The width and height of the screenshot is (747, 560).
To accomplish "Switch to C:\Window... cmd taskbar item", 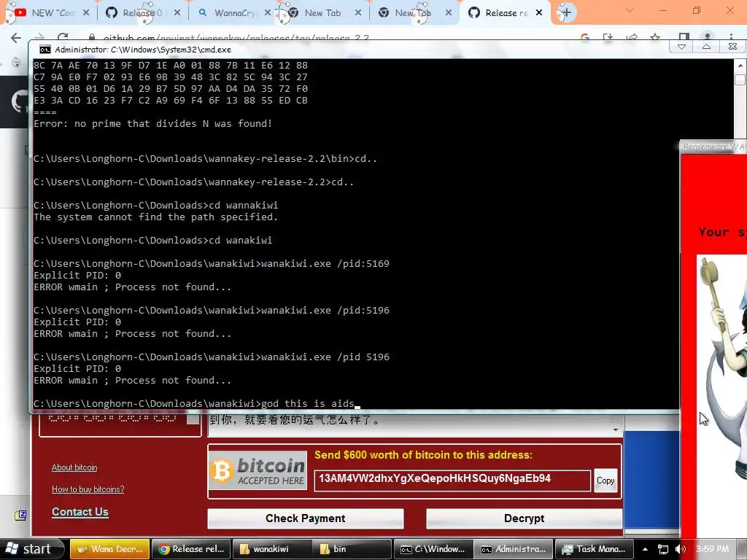I will click(433, 549).
